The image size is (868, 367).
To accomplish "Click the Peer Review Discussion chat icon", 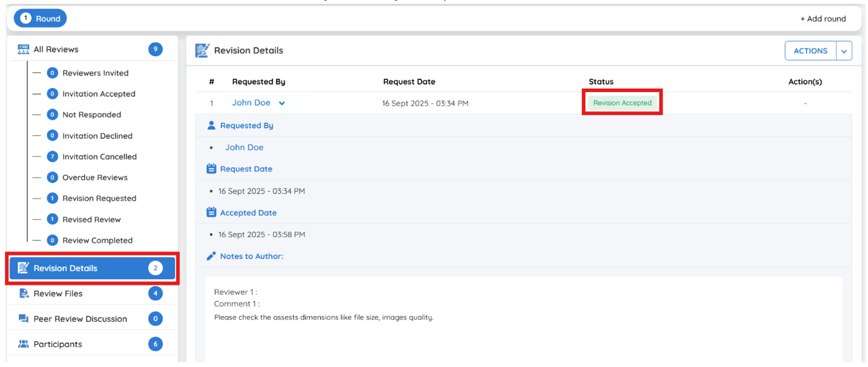I will tap(23, 319).
